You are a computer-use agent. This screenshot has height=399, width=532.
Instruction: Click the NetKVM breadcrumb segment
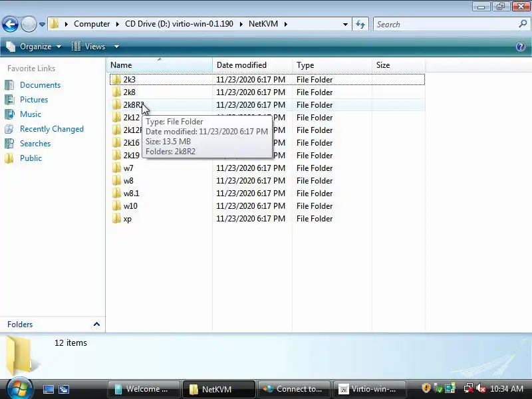pyautogui.click(x=263, y=24)
